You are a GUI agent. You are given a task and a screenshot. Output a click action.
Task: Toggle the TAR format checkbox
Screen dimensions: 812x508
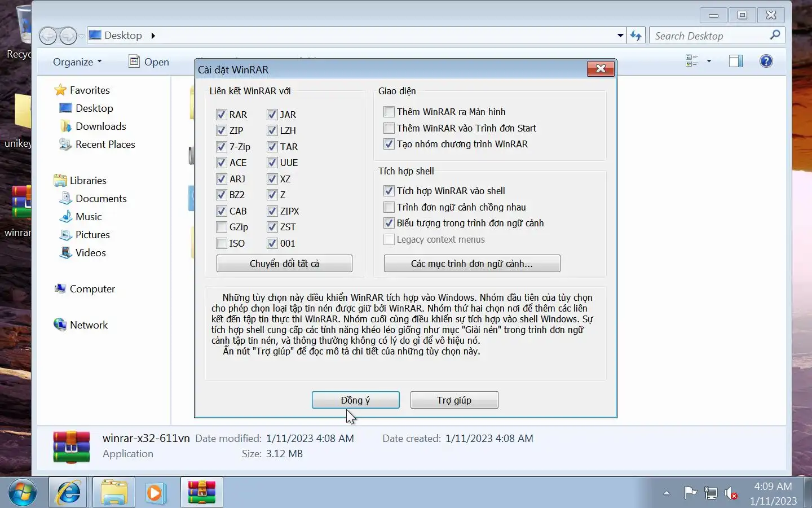272,147
